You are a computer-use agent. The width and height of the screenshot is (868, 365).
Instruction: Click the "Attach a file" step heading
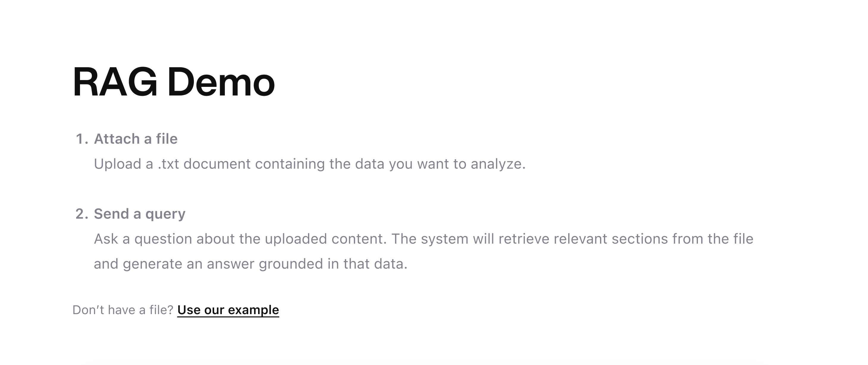tap(136, 139)
